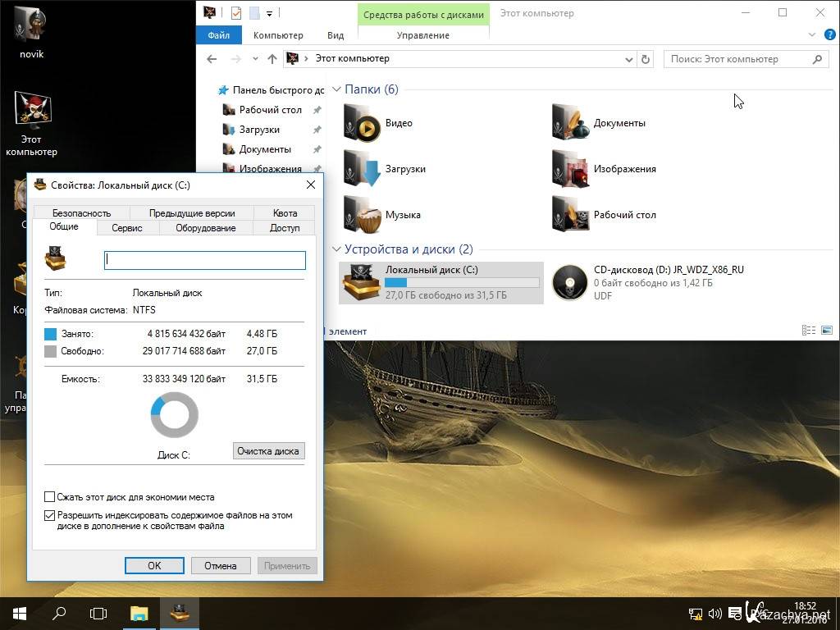Click the disk label text field

(205, 260)
